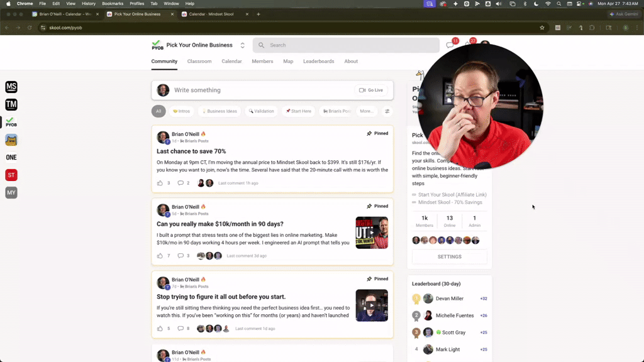Viewport: 644px width, 362px height.
Task: Expand the Pick Your Online Business group switcher
Action: coord(242,45)
